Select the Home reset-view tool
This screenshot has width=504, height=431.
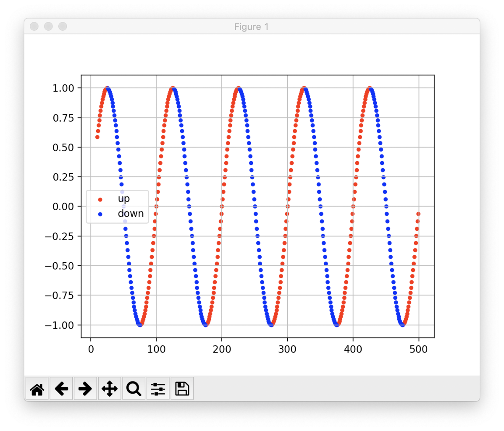click(x=37, y=389)
